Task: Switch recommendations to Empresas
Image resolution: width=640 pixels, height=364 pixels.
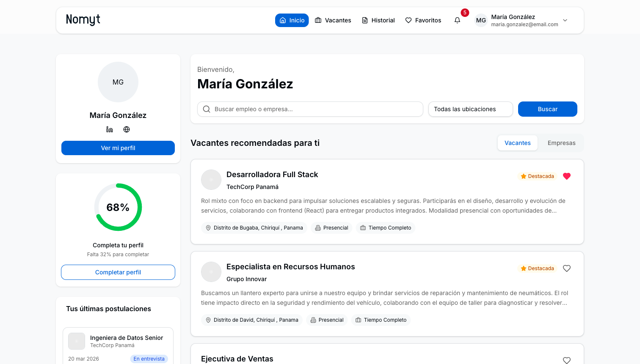Action: coord(561,143)
